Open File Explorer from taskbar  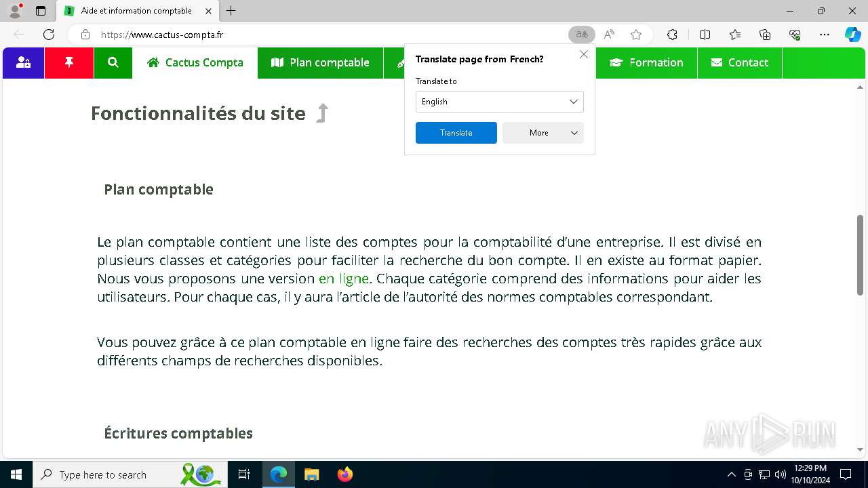[312, 474]
